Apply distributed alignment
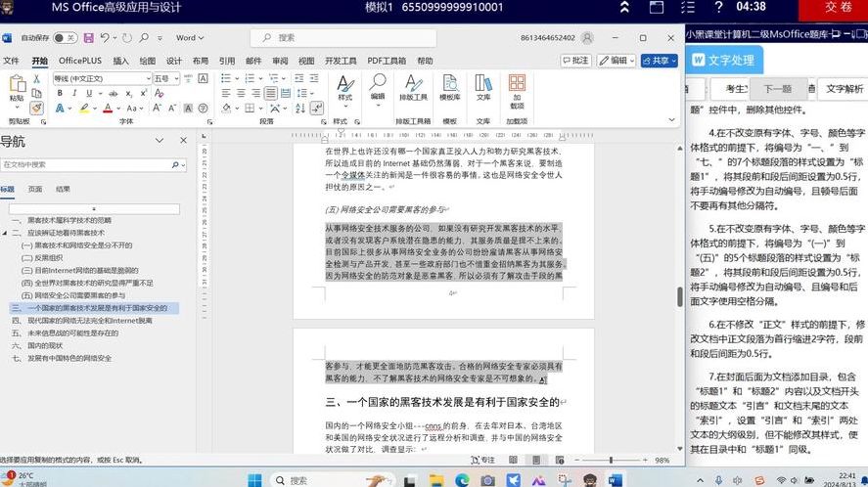This screenshot has height=487, width=868. pyautogui.click(x=286, y=94)
